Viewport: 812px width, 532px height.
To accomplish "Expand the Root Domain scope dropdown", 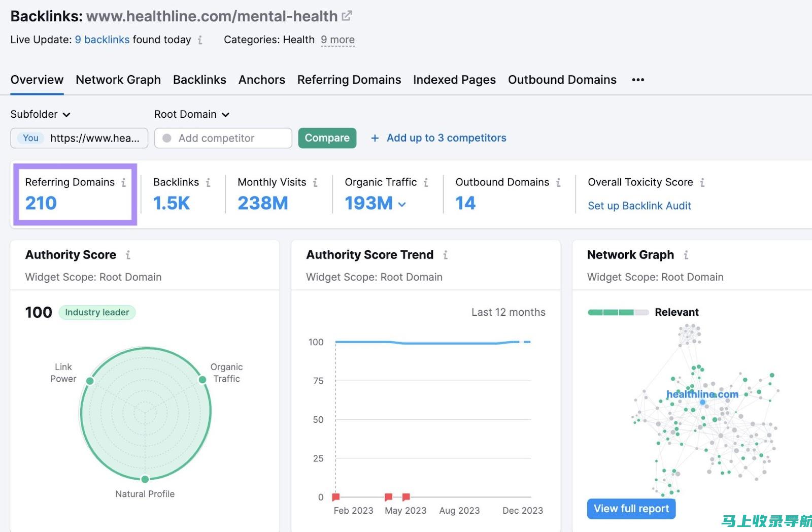I will coord(192,114).
